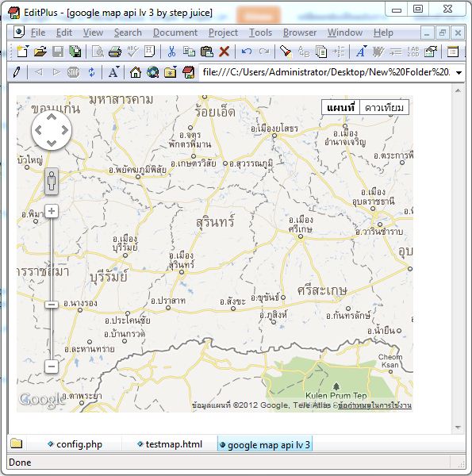Screen dimensions: 472x476
Task: Expand the address bar dropdown arrow
Action: click(x=459, y=73)
